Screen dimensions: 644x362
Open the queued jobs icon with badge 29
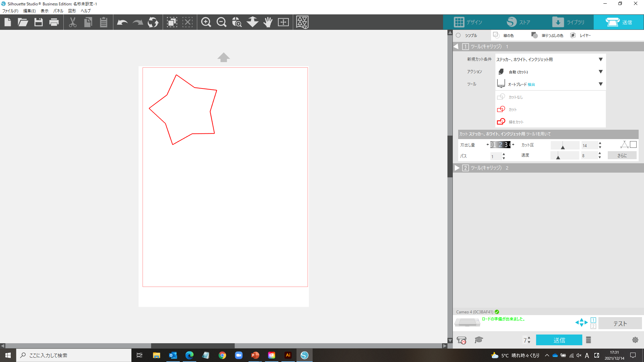click(462, 340)
